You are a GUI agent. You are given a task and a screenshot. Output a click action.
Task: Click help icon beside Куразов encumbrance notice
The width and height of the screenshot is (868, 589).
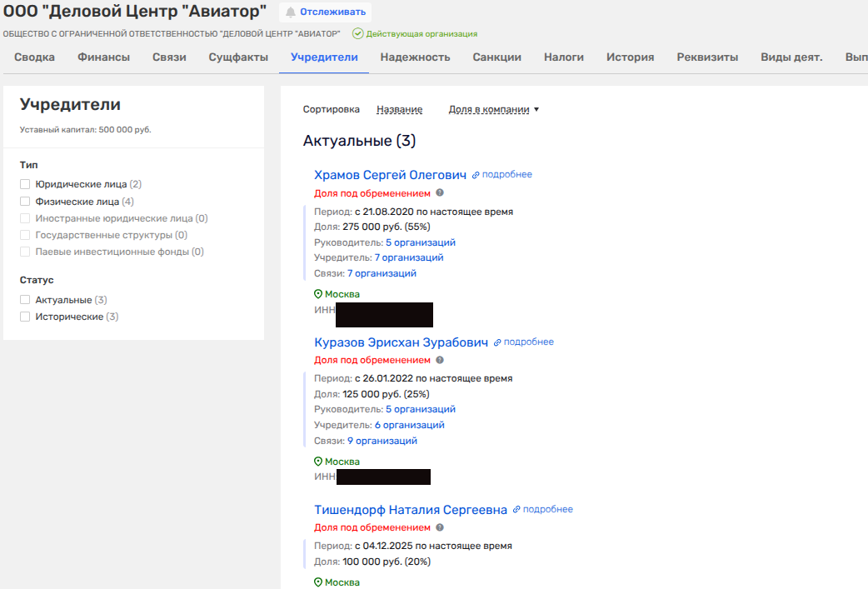tap(440, 360)
